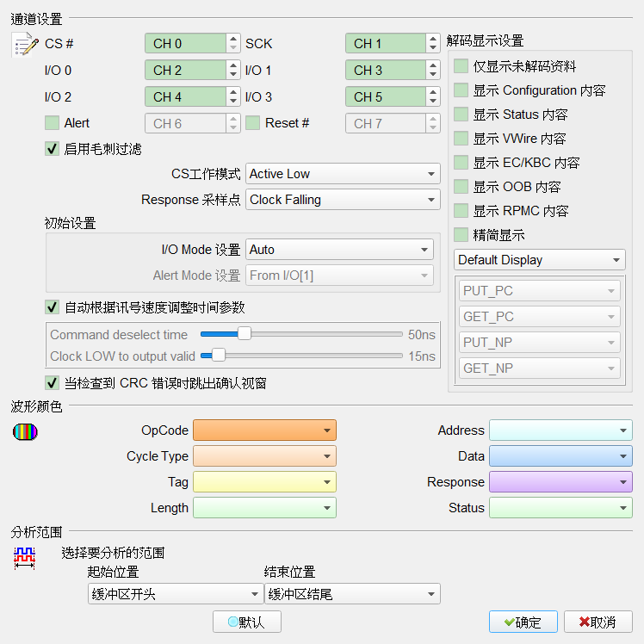644x644 pixels.
Task: Decrement the I/O 3 channel spinner
Action: pos(433,102)
